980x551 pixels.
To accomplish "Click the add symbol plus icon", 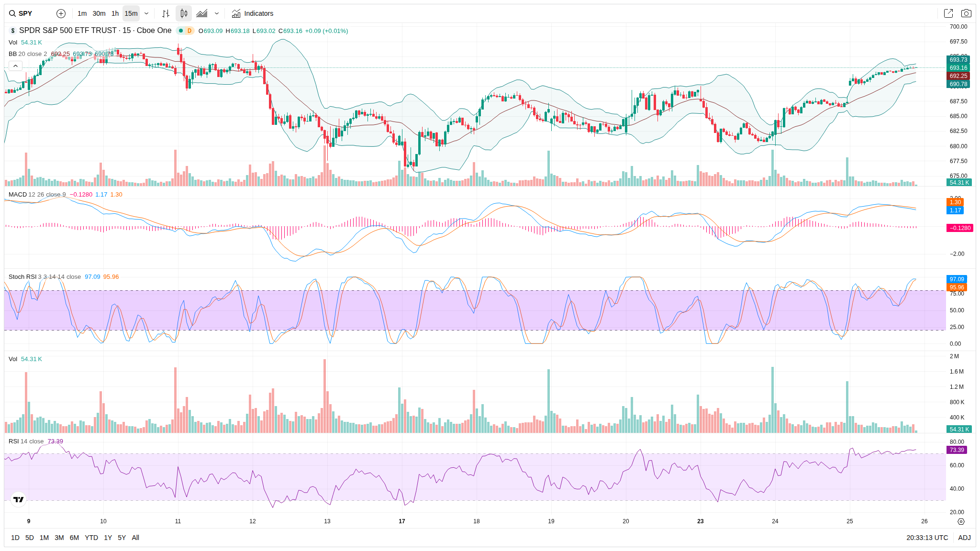I will point(61,13).
